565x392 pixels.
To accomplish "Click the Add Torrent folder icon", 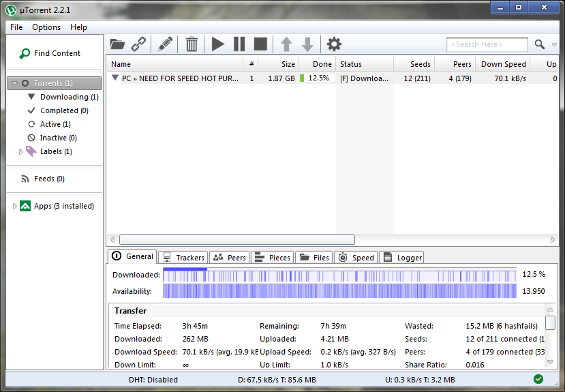I will (x=117, y=44).
